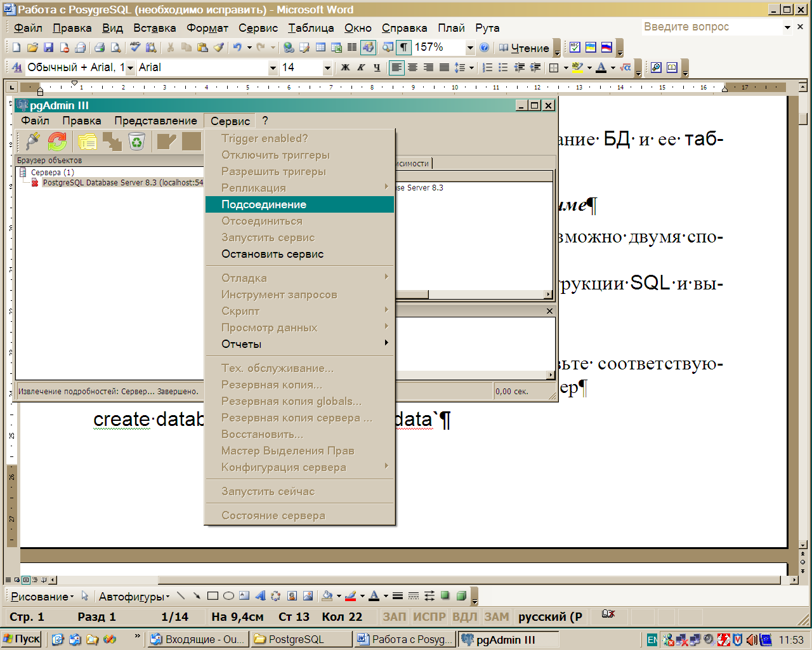Activate the Format Painter brush
This screenshot has width=812, height=650.
pos(218,48)
